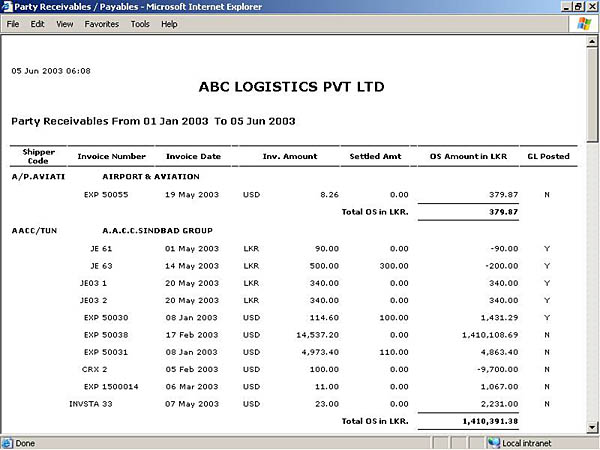Click the Inv. Amount column header

pos(290,156)
